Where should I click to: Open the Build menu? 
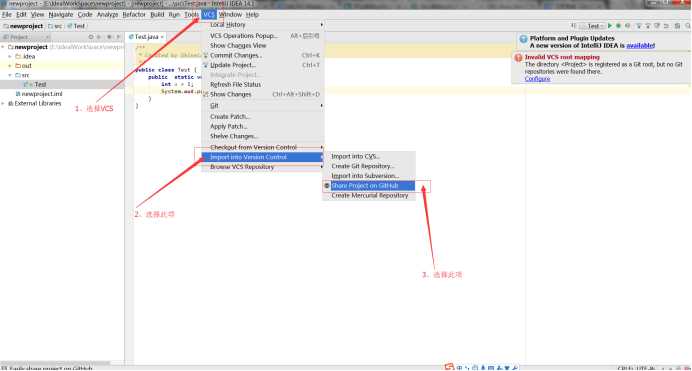point(157,15)
